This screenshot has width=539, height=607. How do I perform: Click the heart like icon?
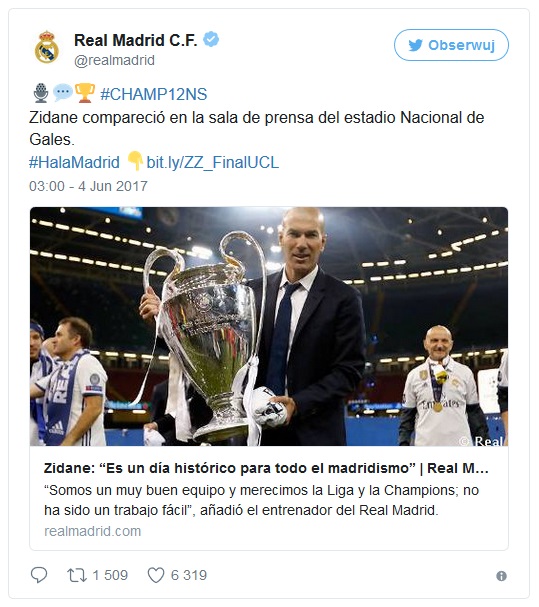click(x=156, y=575)
